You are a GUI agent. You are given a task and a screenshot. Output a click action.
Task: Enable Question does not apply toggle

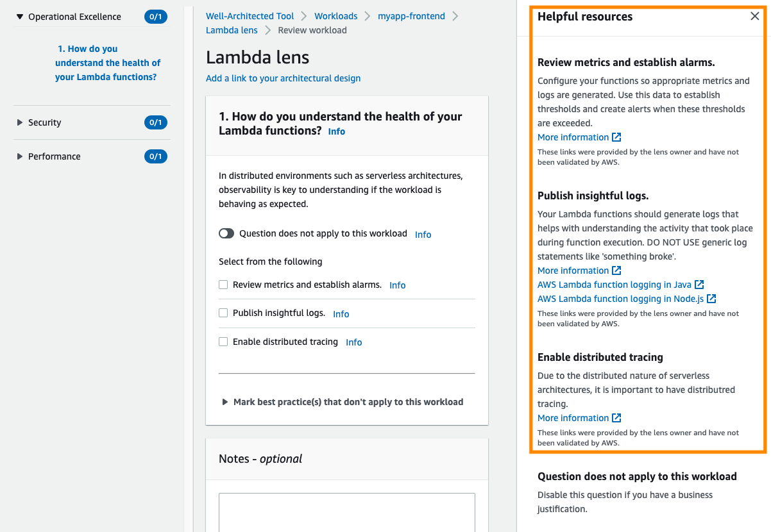pos(226,233)
